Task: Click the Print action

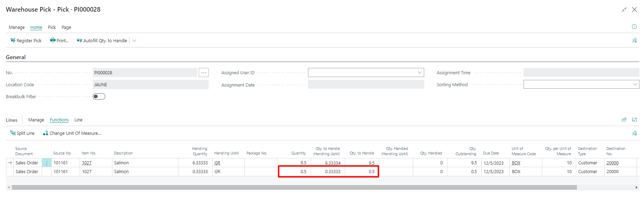Action: [x=59, y=40]
